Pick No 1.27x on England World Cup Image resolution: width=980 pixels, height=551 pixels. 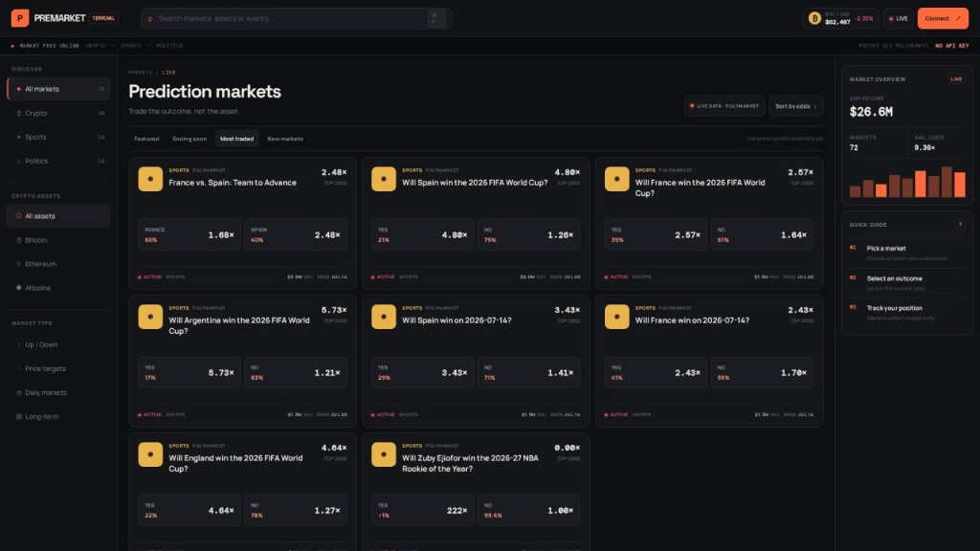click(x=296, y=511)
